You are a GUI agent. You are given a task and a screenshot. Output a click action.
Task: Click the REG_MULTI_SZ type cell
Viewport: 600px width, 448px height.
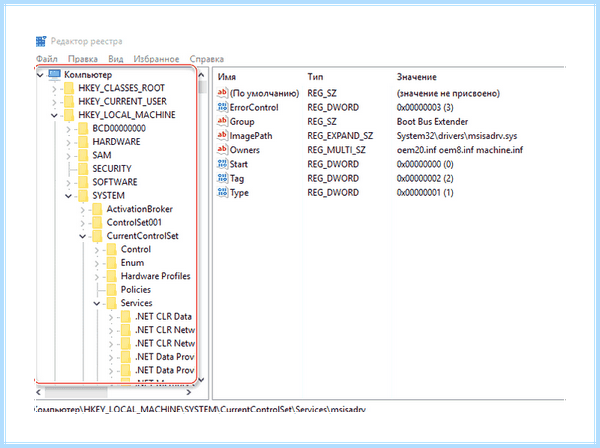pyautogui.click(x=336, y=150)
